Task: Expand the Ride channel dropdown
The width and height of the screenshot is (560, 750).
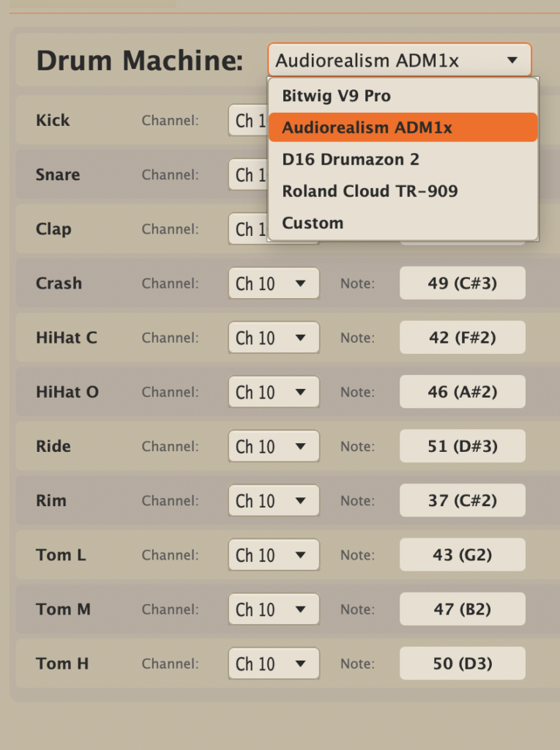Action: (274, 446)
